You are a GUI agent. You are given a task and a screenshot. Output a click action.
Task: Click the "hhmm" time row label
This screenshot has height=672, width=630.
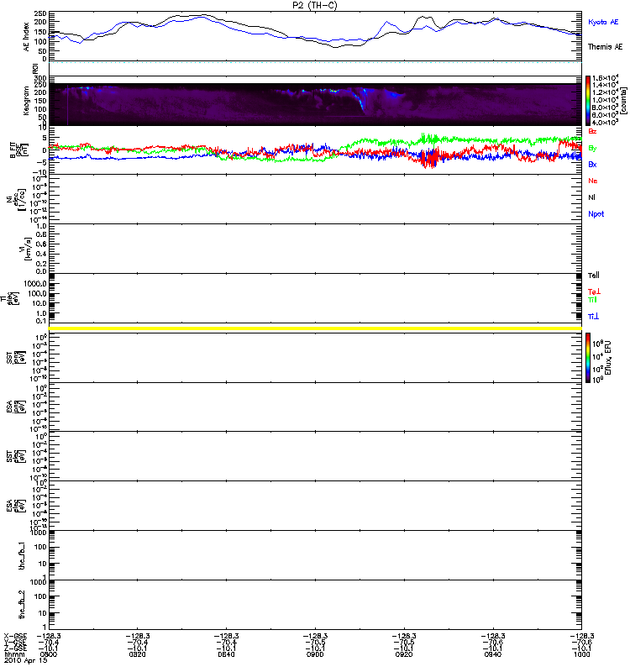tap(14, 654)
